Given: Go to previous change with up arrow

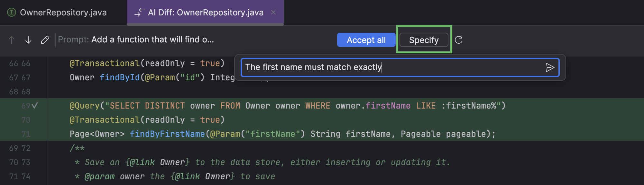Looking at the screenshot, I should [12, 40].
